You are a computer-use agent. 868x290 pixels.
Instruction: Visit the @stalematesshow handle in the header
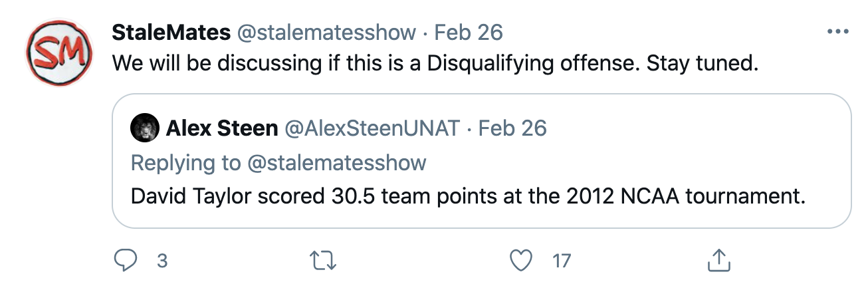(326, 32)
